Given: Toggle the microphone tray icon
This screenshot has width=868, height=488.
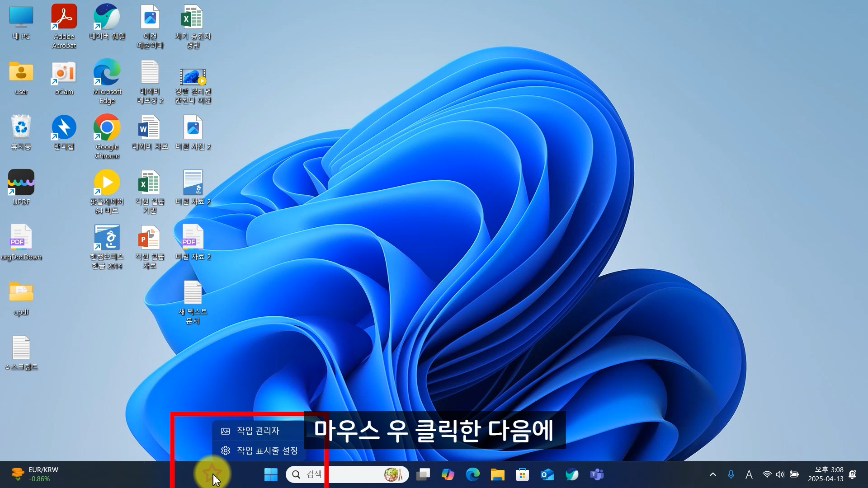Looking at the screenshot, I should (731, 474).
